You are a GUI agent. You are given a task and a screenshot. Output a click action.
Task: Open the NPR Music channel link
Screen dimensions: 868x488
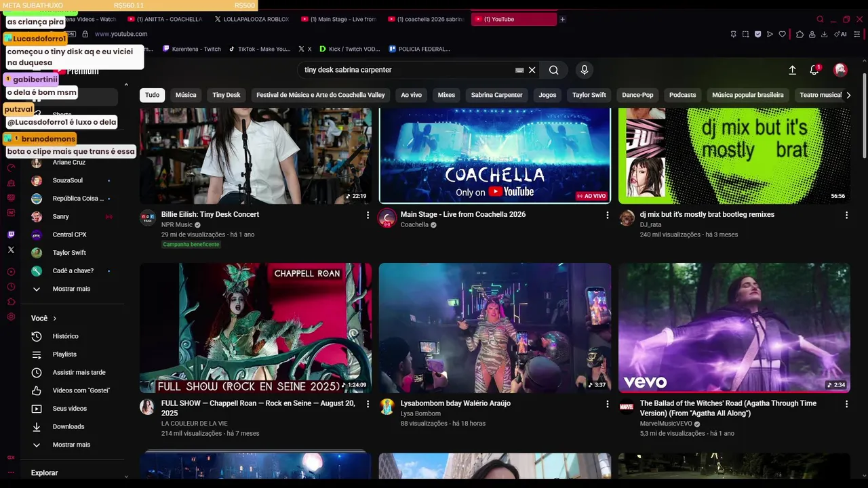[x=177, y=225]
